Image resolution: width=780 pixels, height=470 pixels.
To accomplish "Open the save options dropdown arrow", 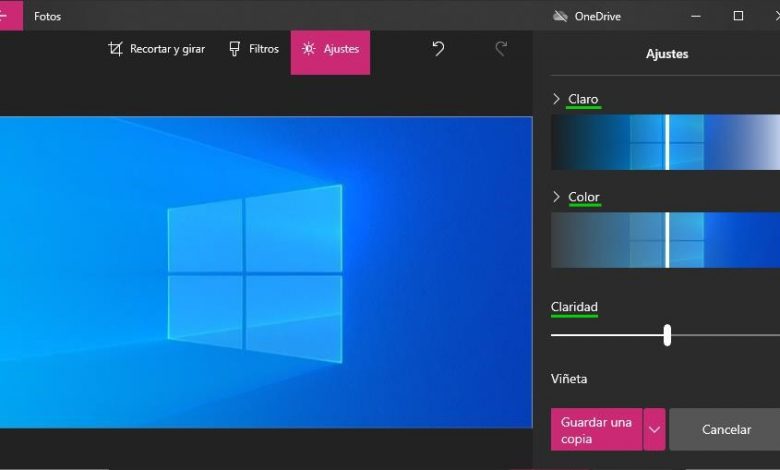I will tap(655, 430).
